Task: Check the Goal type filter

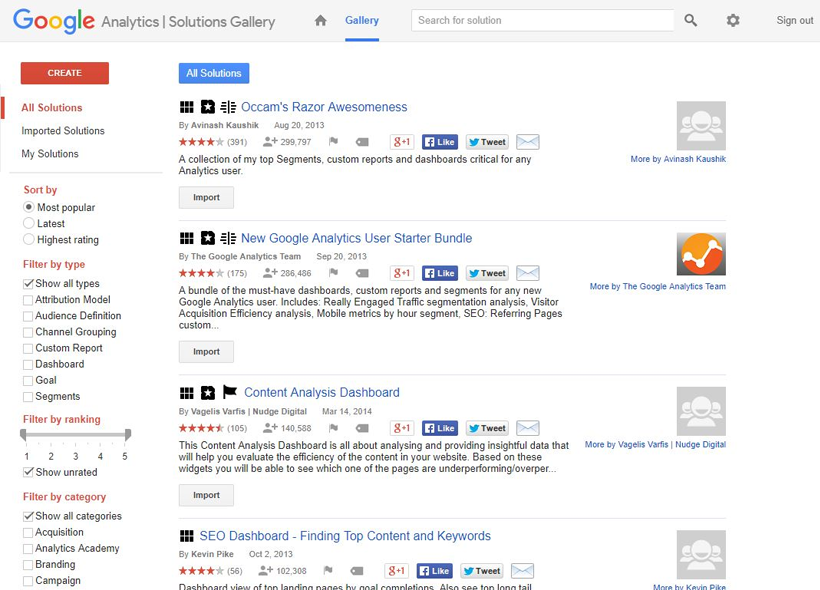Action: [28, 381]
